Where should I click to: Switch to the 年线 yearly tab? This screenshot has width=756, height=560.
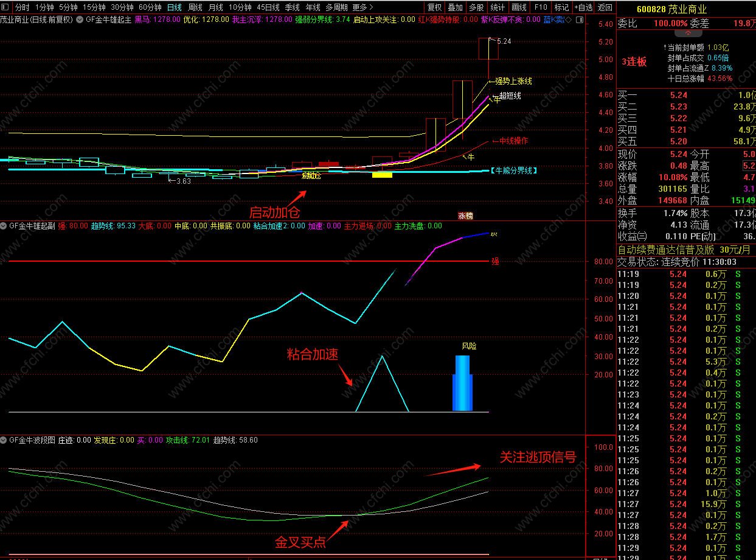[x=313, y=7]
